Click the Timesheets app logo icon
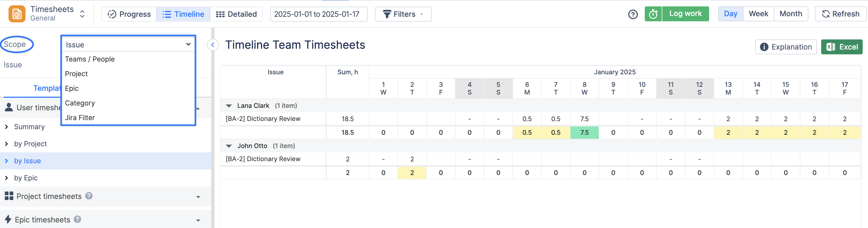Image resolution: width=868 pixels, height=228 pixels. [17, 14]
